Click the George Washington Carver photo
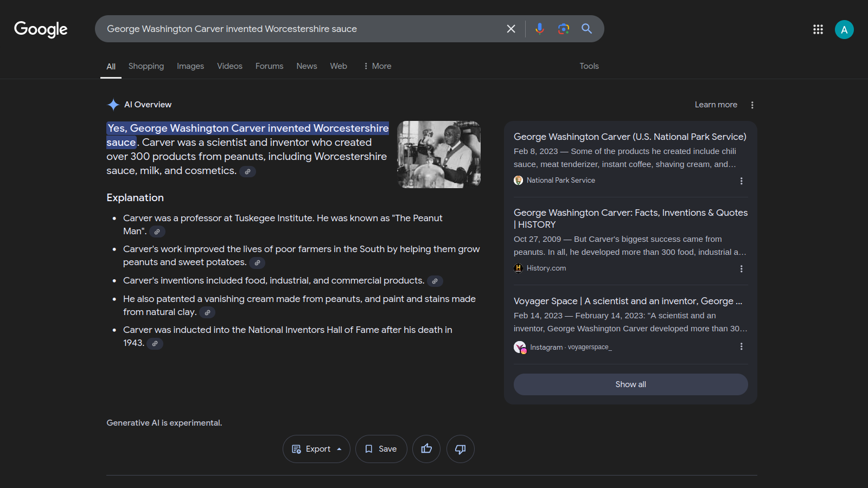868x488 pixels. click(439, 155)
